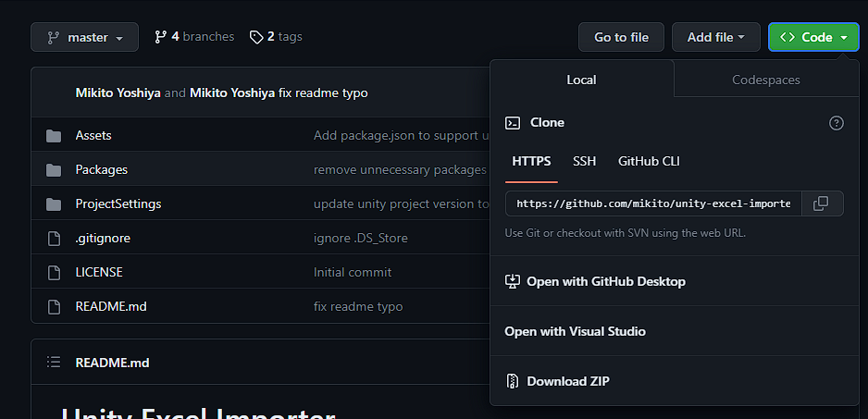Open the master branch dropdown
This screenshot has height=419, width=868.
pyautogui.click(x=85, y=37)
